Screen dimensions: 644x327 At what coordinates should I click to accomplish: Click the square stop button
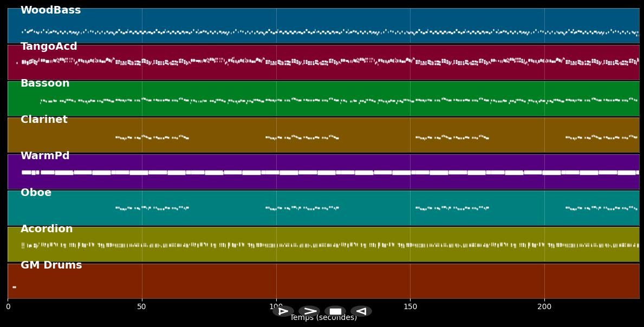coord(335,311)
